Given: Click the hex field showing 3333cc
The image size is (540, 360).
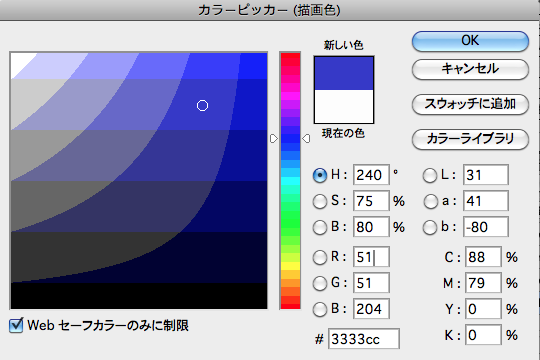Looking at the screenshot, I should click(x=364, y=339).
